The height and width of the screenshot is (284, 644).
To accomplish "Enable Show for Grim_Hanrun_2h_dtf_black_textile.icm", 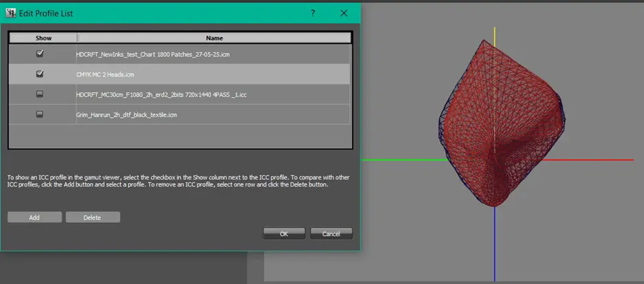I will tap(40, 115).
